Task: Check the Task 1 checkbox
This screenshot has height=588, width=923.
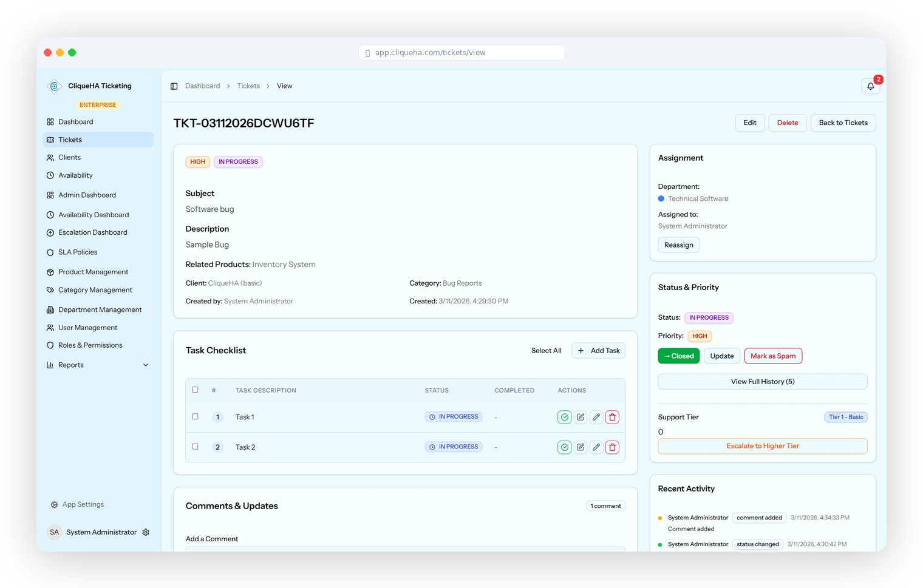Action: [195, 416]
